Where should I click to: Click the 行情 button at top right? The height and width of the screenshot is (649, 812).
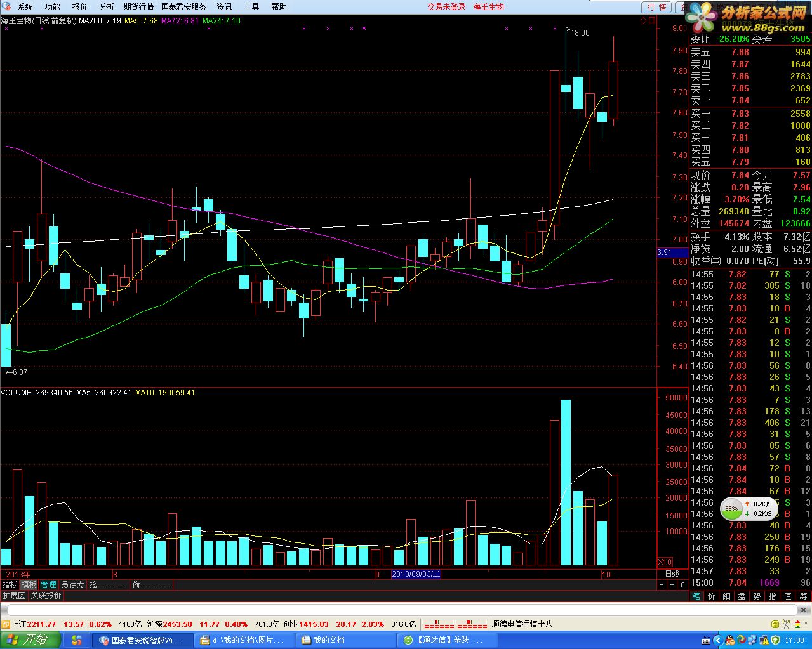coord(657,7)
